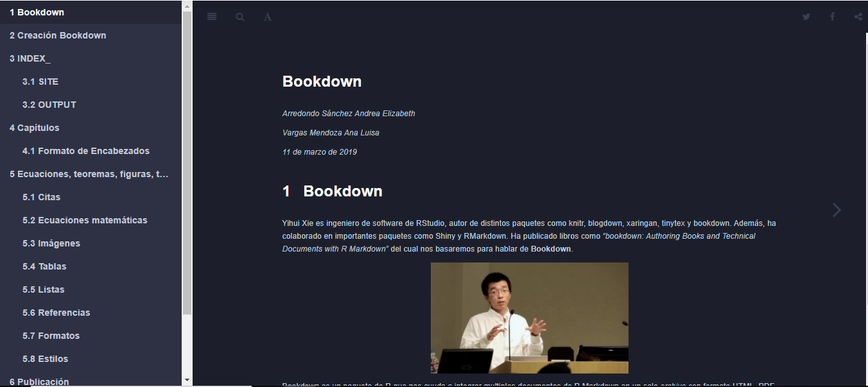Image resolution: width=868 pixels, height=387 pixels.
Task: Toggle the sidebar with the hamburger icon
Action: click(212, 17)
